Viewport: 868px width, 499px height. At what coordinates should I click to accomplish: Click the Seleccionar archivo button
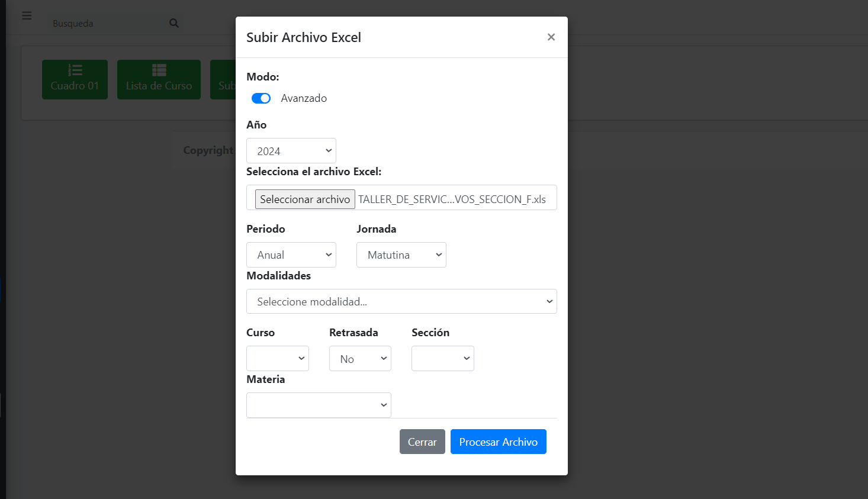point(305,199)
